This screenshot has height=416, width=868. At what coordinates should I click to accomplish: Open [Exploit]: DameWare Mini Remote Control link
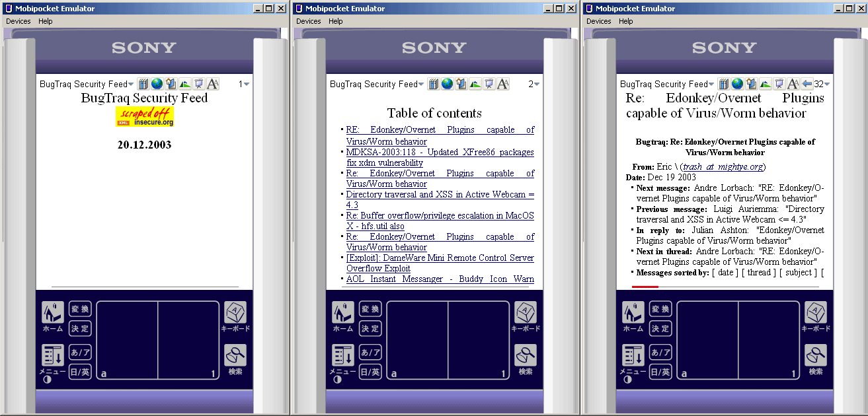[x=440, y=263]
